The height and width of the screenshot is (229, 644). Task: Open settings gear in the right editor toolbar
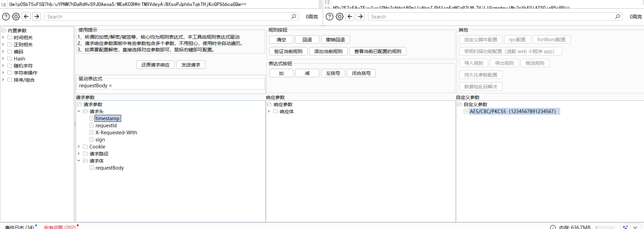[x=339, y=16]
